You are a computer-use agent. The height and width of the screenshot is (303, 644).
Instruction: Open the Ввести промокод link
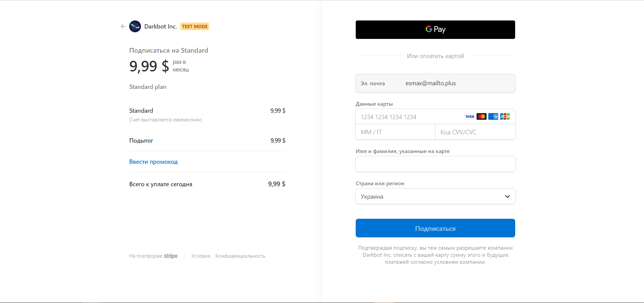(x=153, y=162)
